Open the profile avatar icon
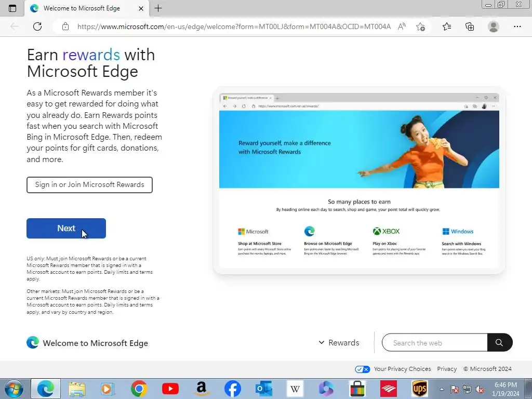The image size is (532, 399). click(x=494, y=26)
